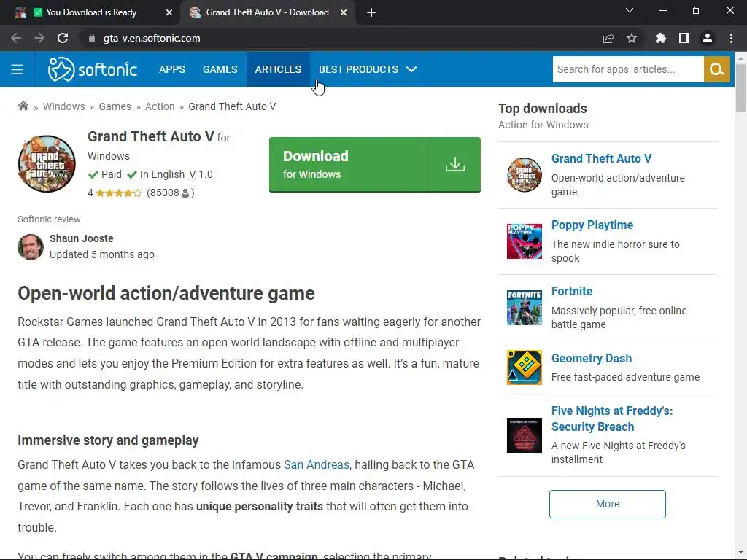Open Geometry Dash title link
Image resolution: width=747 pixels, height=560 pixels.
(591, 358)
